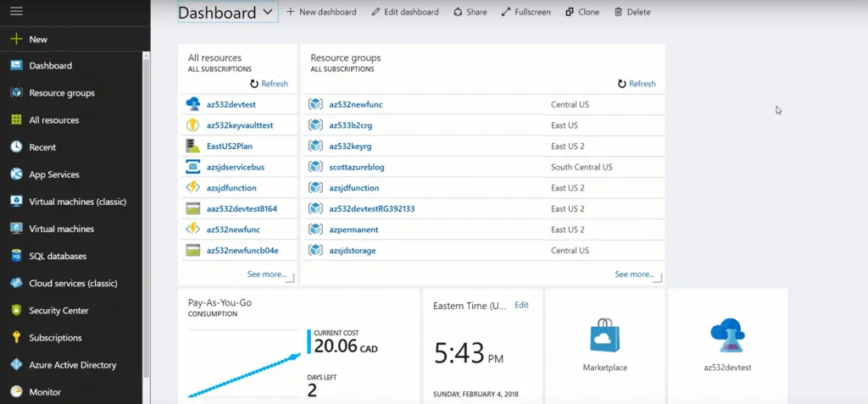This screenshot has width=868, height=404.
Task: Click Virtual machines (classic) monitor icon
Action: (x=17, y=202)
